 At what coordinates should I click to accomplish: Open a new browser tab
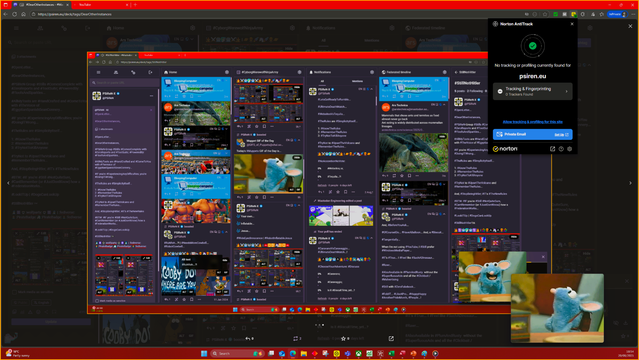(x=135, y=4)
